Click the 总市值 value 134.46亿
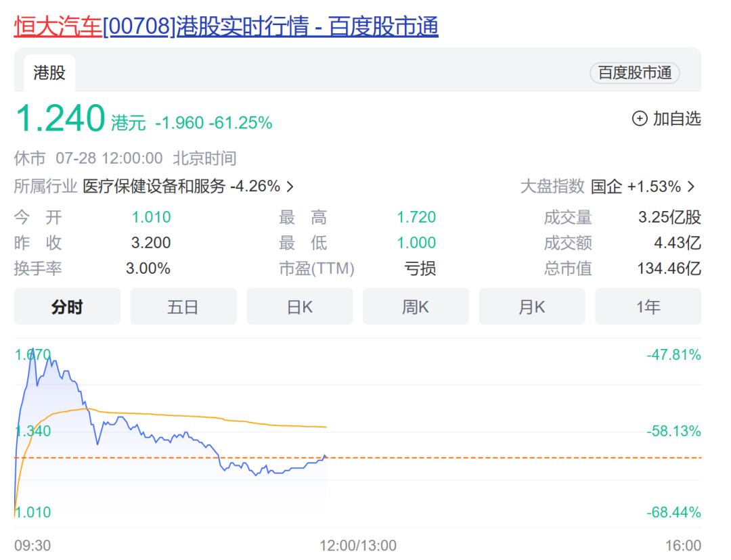Screen dimensions: 731x560 point(669,269)
